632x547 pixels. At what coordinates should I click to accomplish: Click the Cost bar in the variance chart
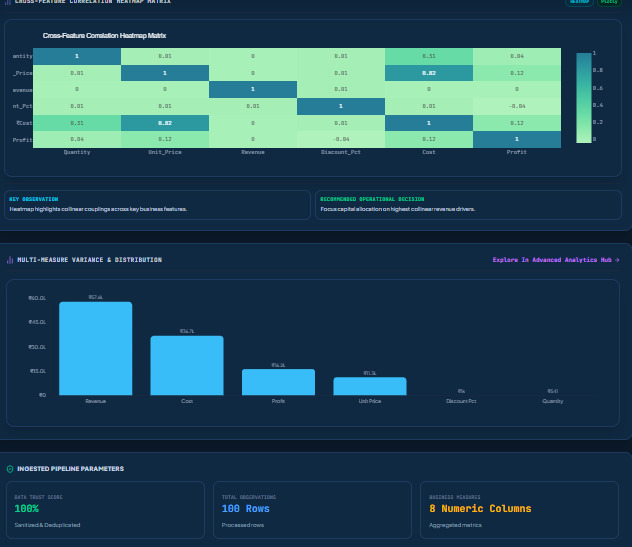tap(187, 366)
